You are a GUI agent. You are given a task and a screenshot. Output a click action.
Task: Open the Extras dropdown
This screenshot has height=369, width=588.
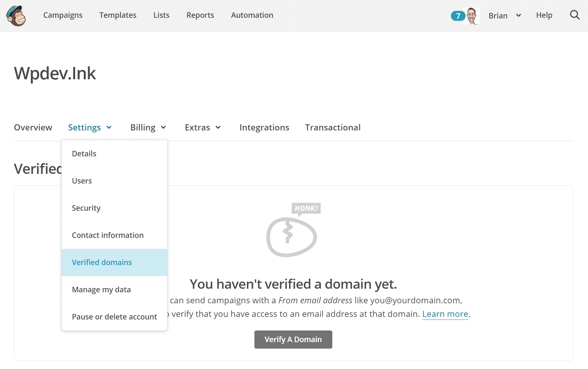click(203, 128)
